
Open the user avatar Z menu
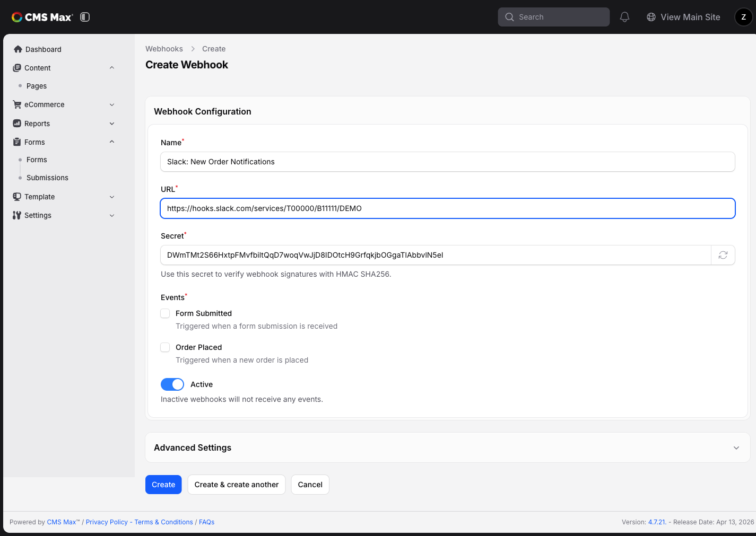pyautogui.click(x=743, y=17)
